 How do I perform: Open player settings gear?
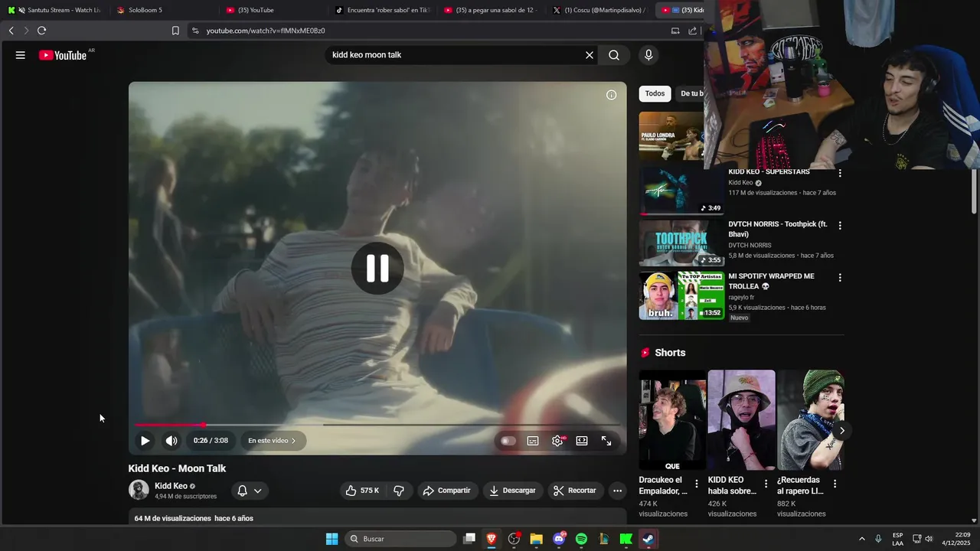[x=557, y=441]
